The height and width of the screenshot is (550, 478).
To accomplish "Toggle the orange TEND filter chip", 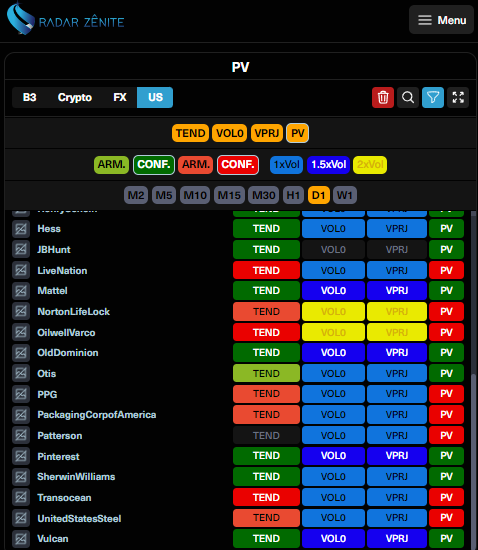I will [190, 133].
